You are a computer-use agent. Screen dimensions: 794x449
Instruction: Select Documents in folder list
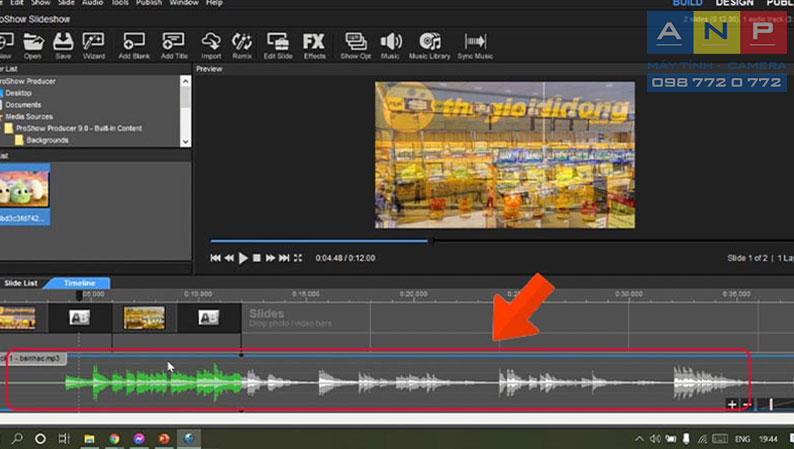click(x=23, y=105)
